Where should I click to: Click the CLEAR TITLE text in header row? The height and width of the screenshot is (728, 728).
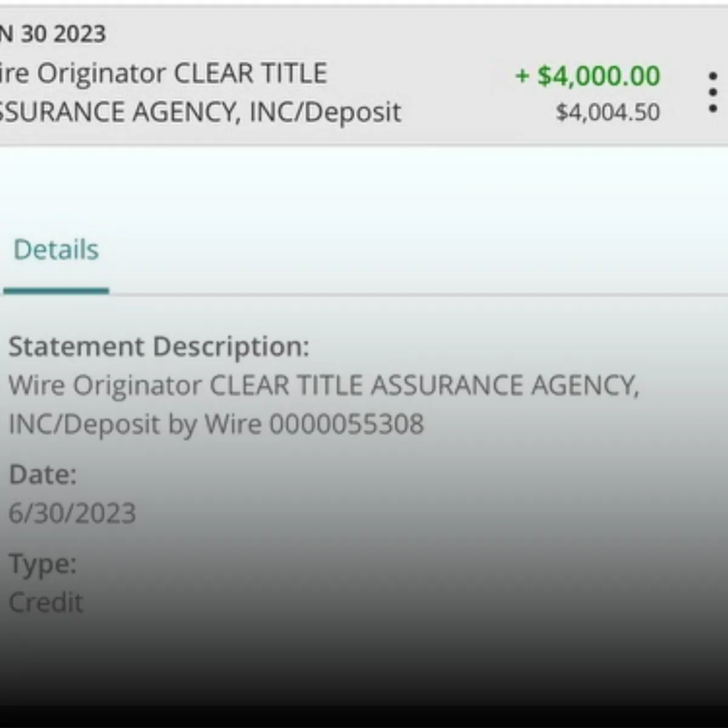pyautogui.click(x=251, y=73)
